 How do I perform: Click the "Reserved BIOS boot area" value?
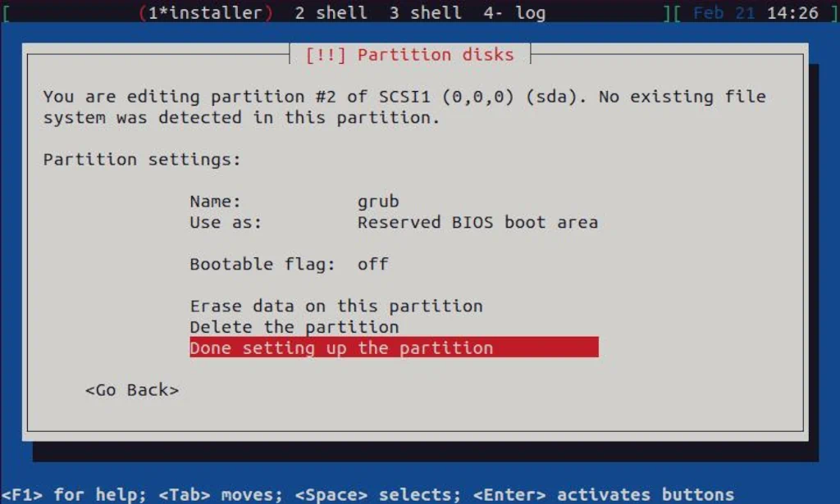(x=478, y=222)
